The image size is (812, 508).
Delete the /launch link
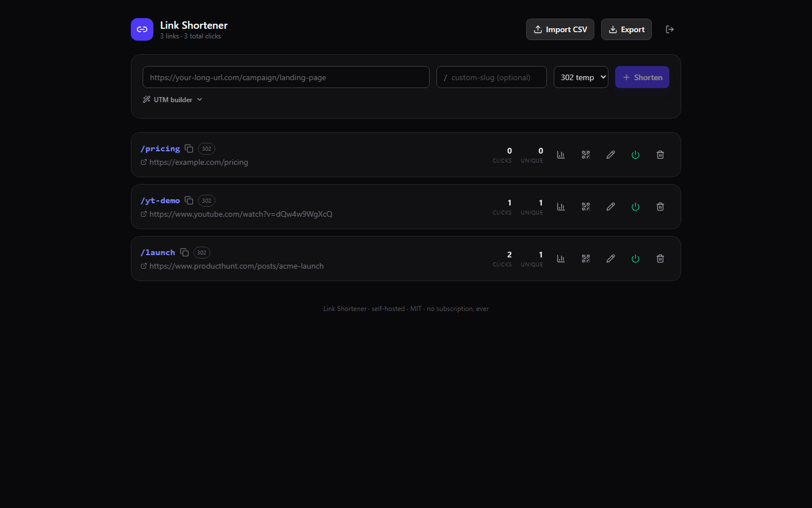pos(660,259)
